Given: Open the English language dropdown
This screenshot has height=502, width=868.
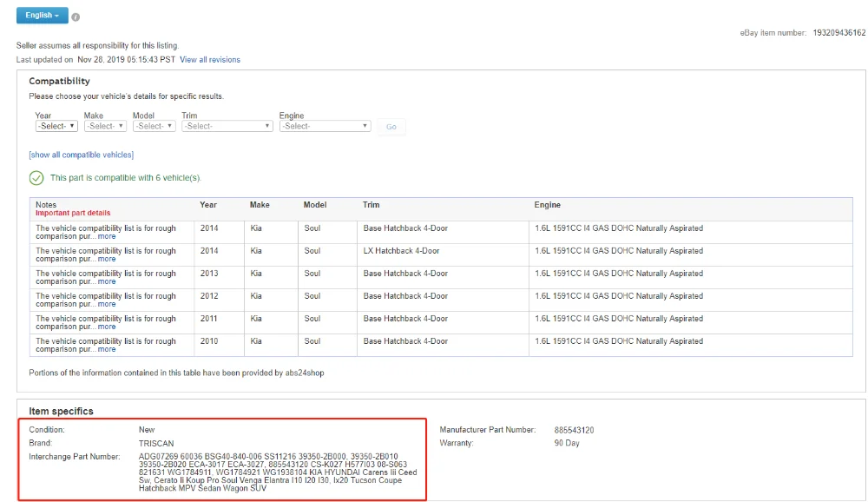Looking at the screenshot, I should tap(42, 16).
